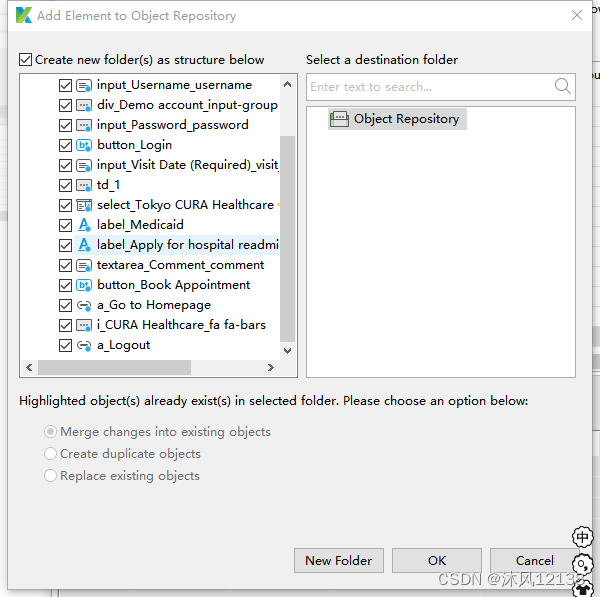Select the input_Username_username row
Image resolution: width=600 pixels, height=597 pixels.
(174, 85)
